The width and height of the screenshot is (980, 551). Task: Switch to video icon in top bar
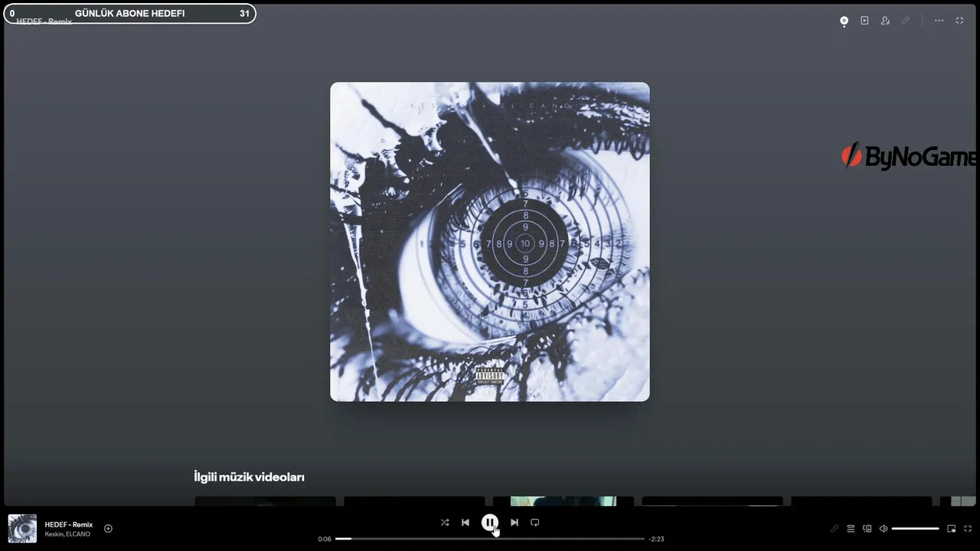click(864, 21)
